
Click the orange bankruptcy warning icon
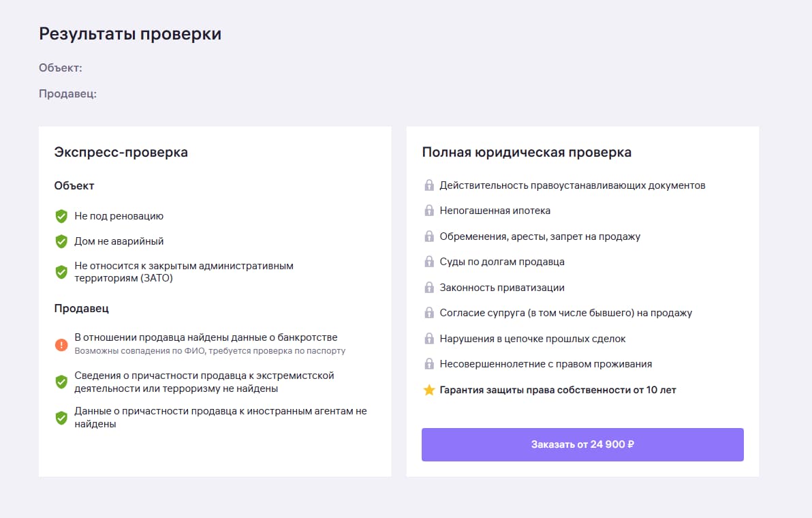tap(61, 344)
